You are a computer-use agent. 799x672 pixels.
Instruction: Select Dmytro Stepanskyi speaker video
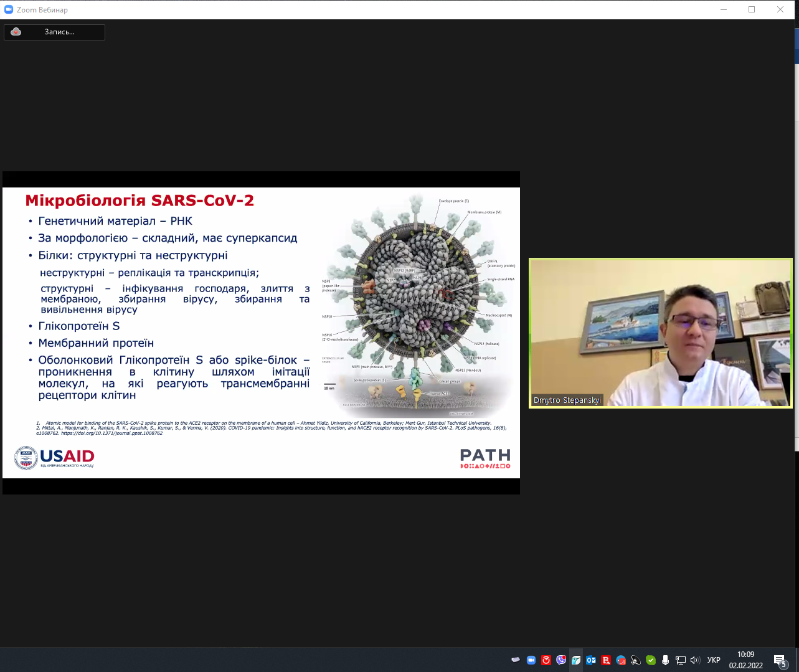(660, 333)
